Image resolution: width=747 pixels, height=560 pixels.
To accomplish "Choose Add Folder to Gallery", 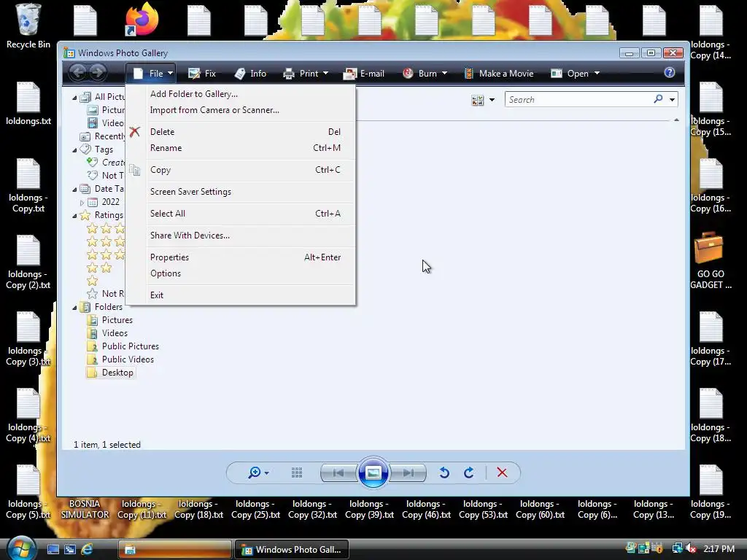I will (x=194, y=94).
